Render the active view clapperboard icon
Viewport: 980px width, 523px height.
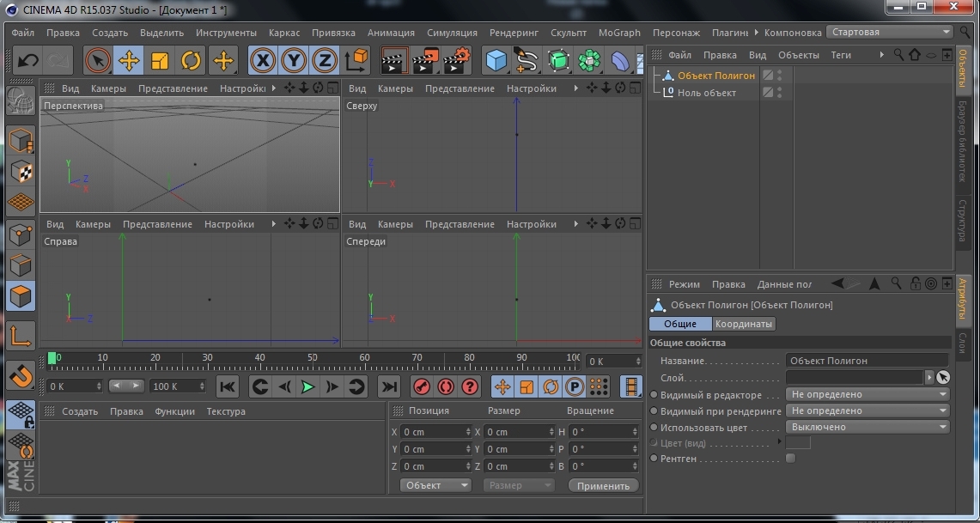tap(394, 61)
